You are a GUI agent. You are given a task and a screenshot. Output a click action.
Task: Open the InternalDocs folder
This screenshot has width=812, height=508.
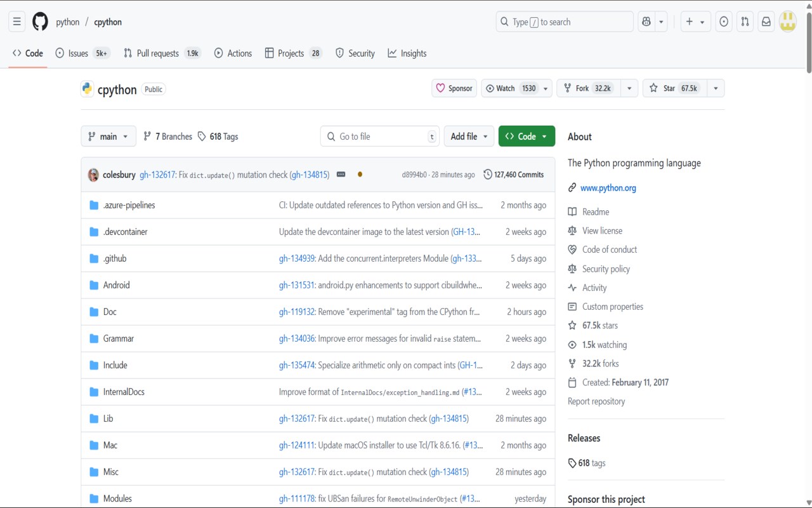(x=124, y=392)
